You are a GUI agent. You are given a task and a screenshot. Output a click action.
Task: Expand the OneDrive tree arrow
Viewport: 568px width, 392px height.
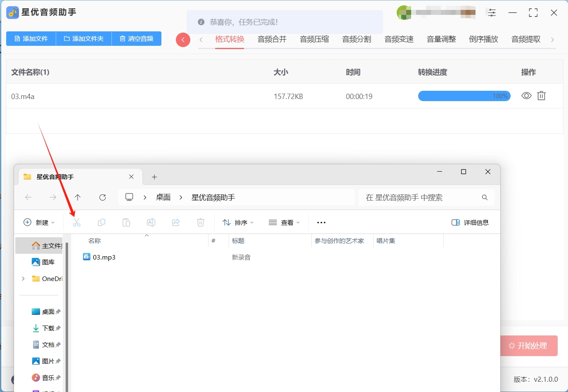pyautogui.click(x=23, y=279)
